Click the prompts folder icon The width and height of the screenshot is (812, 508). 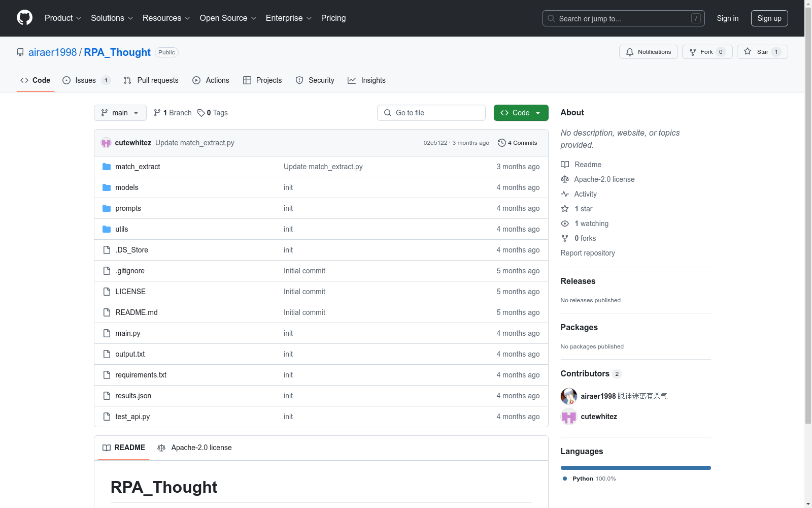107,208
